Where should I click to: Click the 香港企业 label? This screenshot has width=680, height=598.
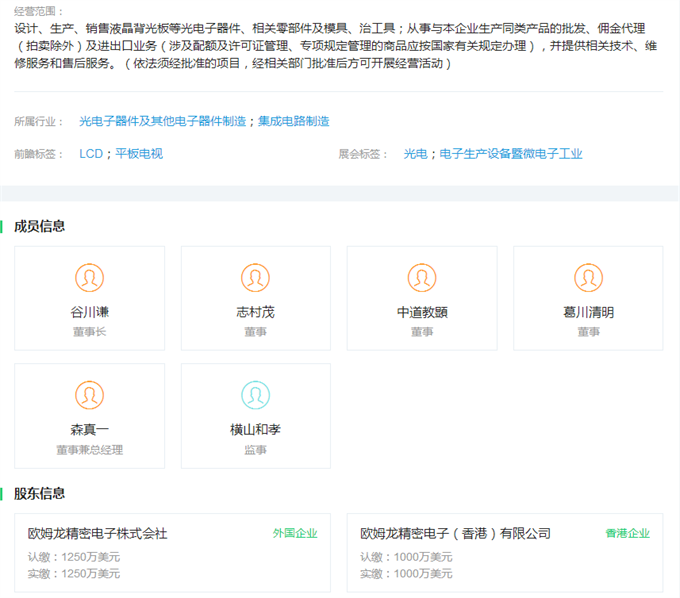click(x=627, y=534)
